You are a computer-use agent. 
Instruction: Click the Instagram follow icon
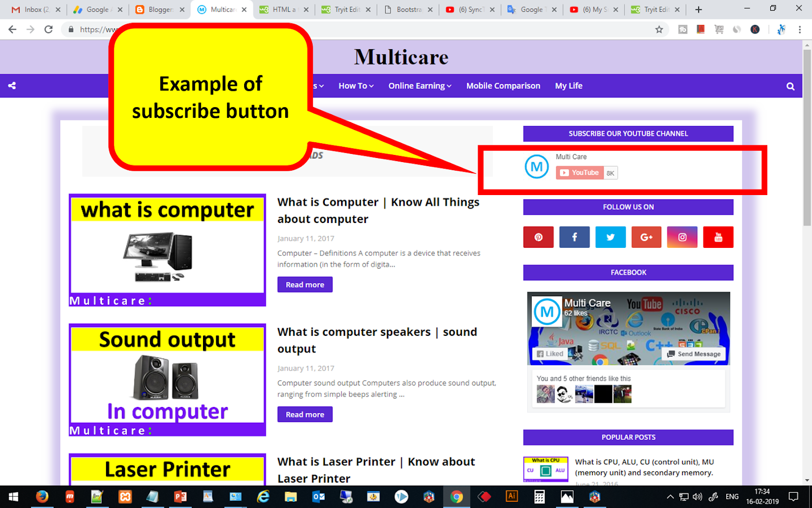682,237
